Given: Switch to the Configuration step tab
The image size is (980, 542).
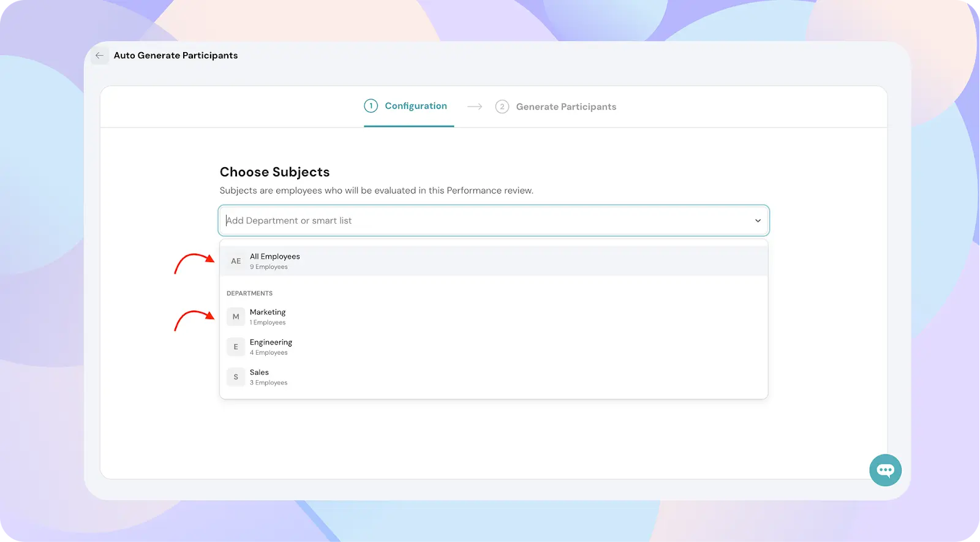Looking at the screenshot, I should click(x=416, y=106).
